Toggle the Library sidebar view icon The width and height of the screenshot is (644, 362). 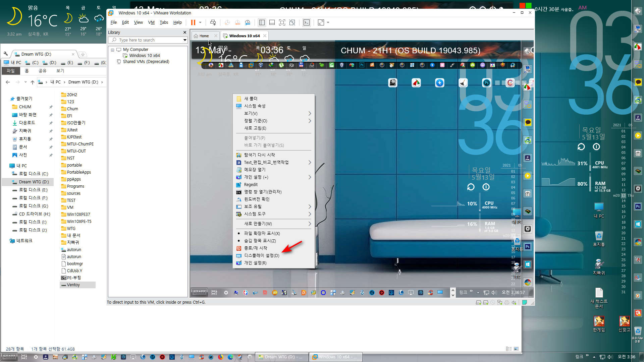(262, 22)
